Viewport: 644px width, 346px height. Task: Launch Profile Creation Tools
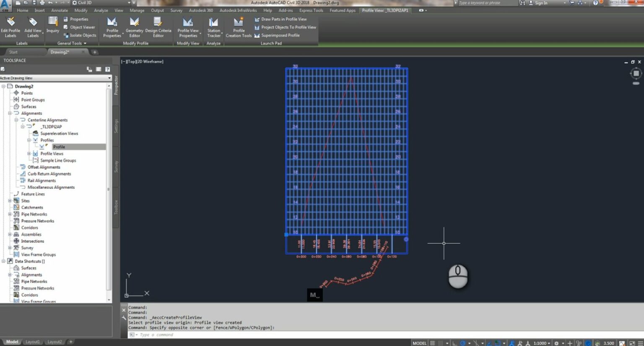(x=238, y=27)
